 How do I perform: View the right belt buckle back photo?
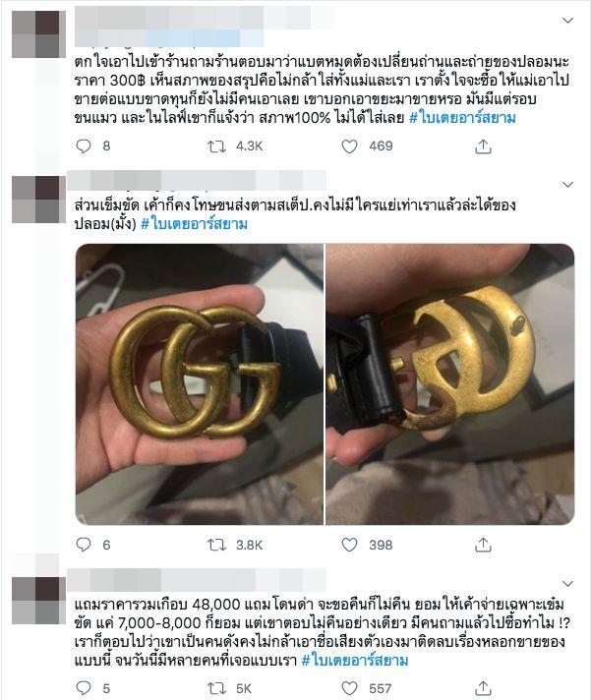tap(450, 384)
